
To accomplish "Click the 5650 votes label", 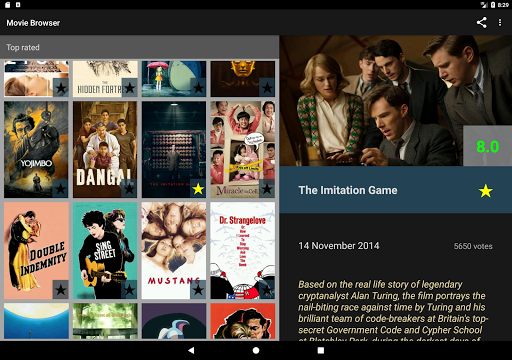I will point(473,246).
